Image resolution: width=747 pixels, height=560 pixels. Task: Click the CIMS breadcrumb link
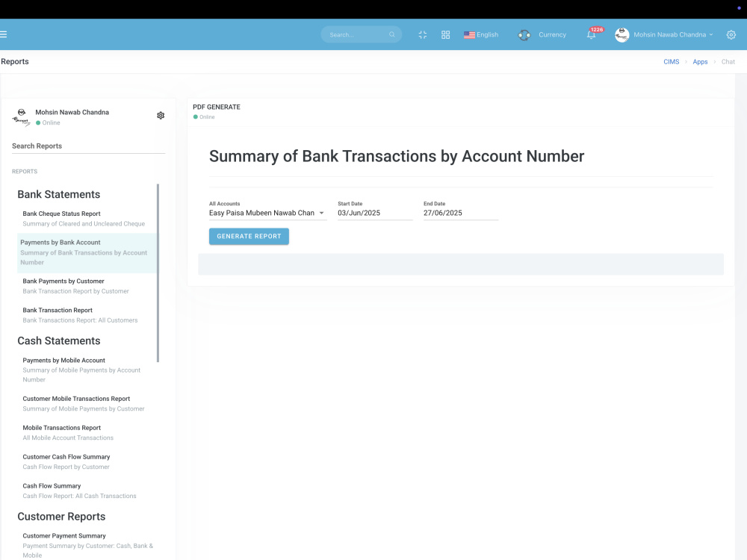coord(672,62)
